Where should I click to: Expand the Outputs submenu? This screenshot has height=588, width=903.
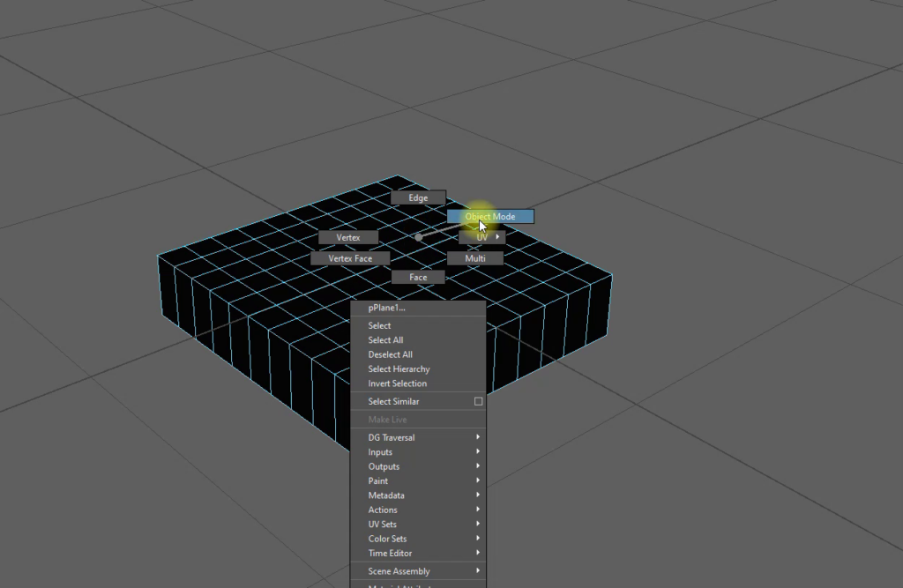(418, 466)
